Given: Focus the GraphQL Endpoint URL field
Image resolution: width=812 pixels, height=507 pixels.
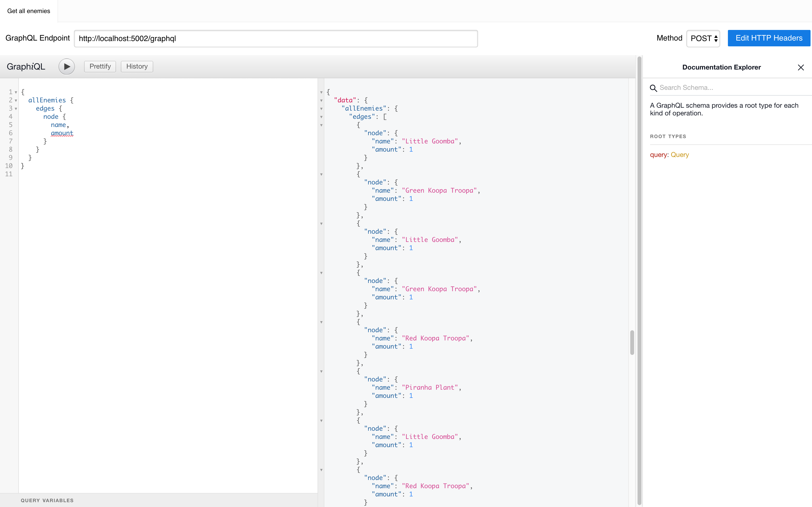Looking at the screenshot, I should [275, 39].
